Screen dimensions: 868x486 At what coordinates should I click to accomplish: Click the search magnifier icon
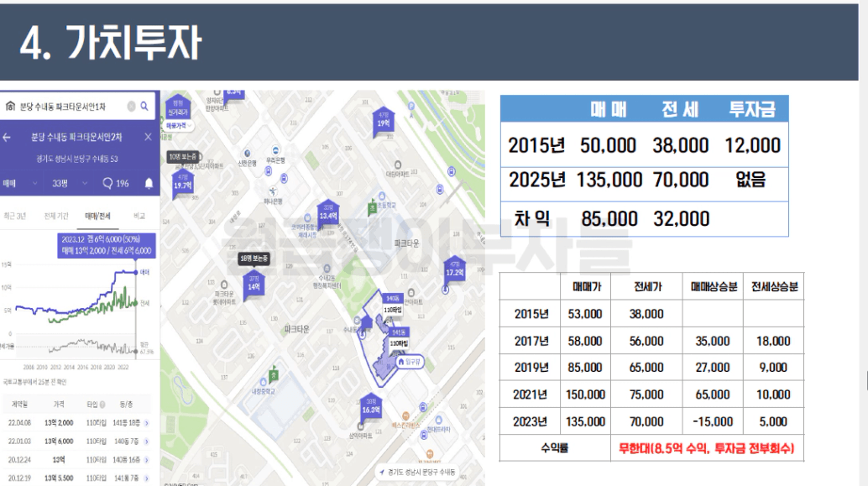pyautogui.click(x=144, y=107)
